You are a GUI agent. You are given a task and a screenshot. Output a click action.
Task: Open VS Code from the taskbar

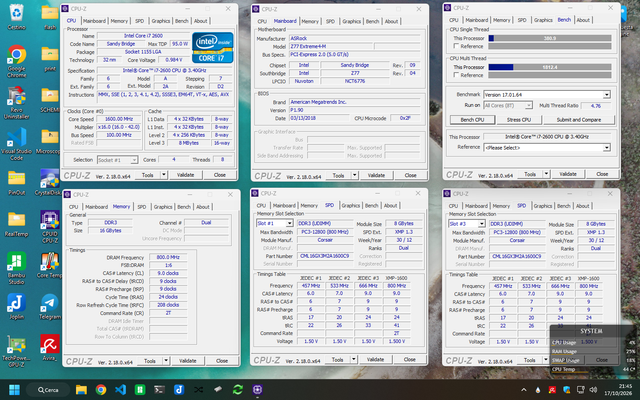point(120,390)
